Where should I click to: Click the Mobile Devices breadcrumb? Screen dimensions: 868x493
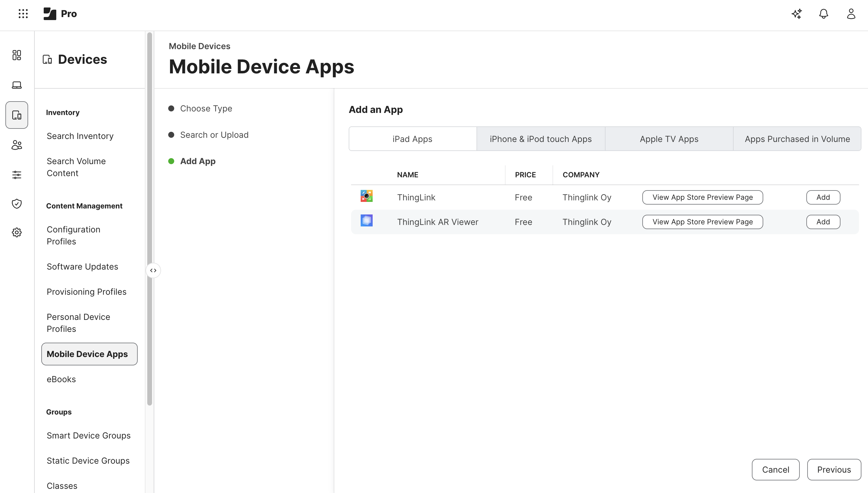point(200,46)
